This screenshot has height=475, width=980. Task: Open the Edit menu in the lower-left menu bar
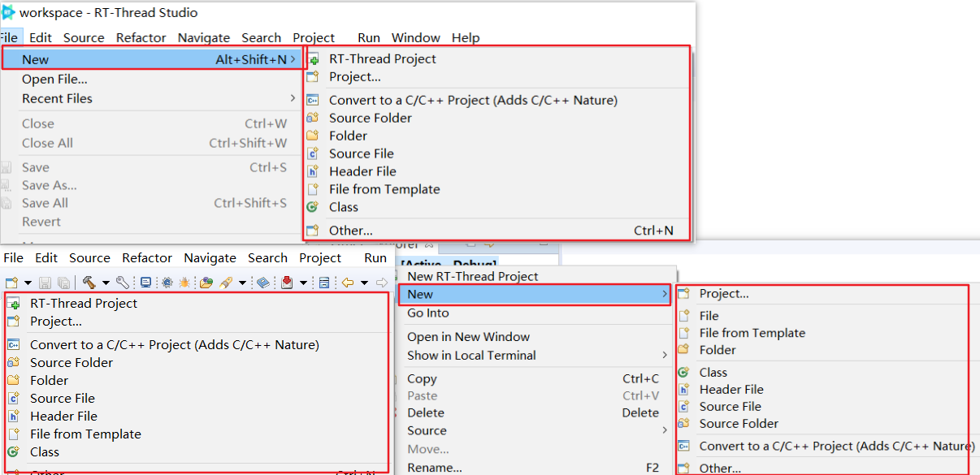click(46, 257)
